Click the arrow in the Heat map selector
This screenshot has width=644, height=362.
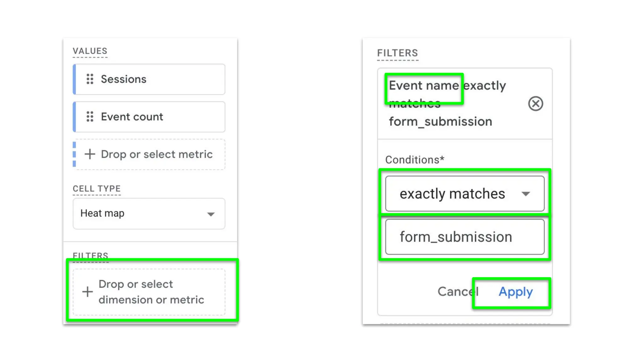211,214
